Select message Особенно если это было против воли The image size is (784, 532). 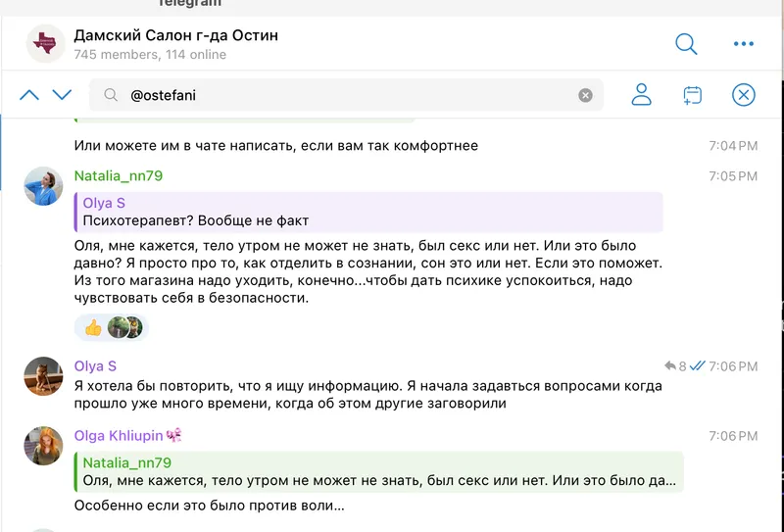(x=209, y=506)
